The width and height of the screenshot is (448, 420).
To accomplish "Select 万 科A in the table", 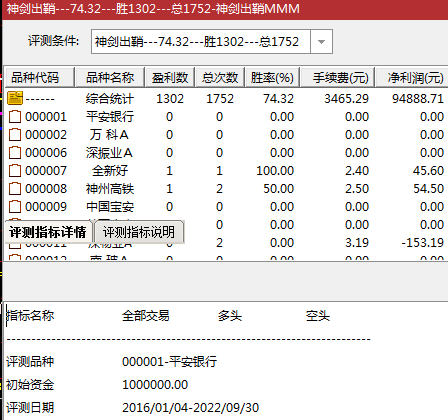I will point(109,135).
